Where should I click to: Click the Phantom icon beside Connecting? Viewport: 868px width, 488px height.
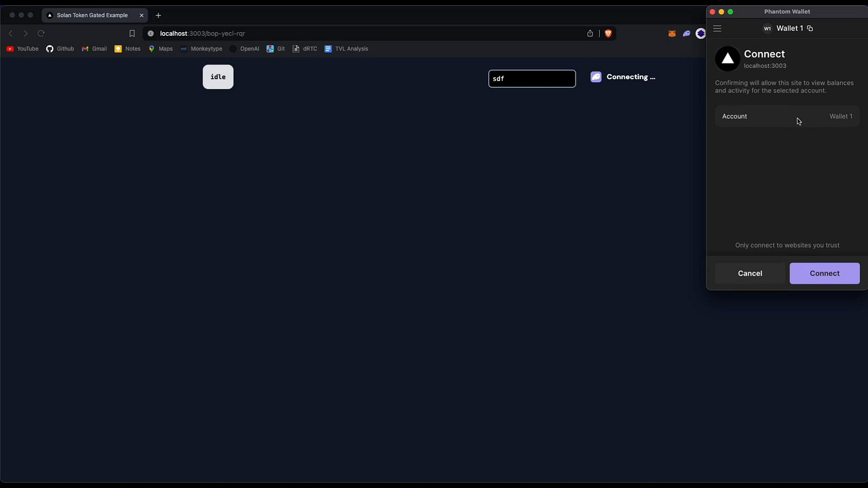(596, 77)
